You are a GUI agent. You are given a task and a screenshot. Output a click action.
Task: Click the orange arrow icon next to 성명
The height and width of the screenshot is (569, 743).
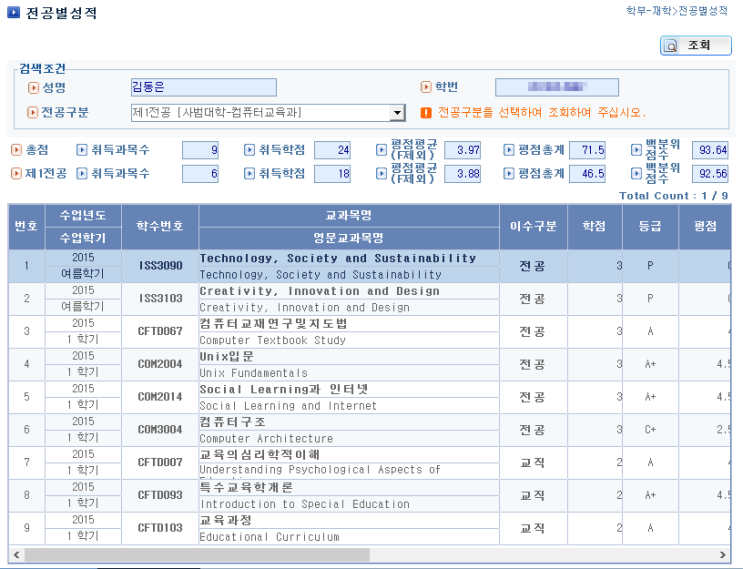pyautogui.click(x=33, y=88)
